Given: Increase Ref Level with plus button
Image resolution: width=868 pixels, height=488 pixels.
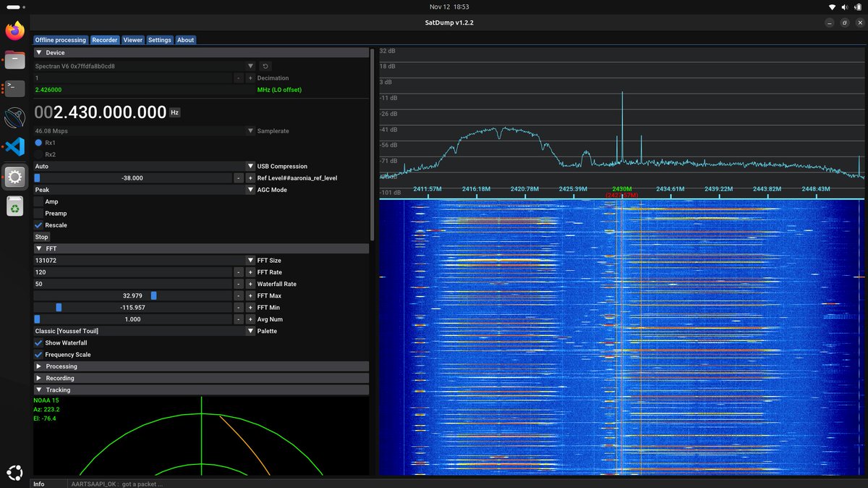Looking at the screenshot, I should [x=250, y=178].
